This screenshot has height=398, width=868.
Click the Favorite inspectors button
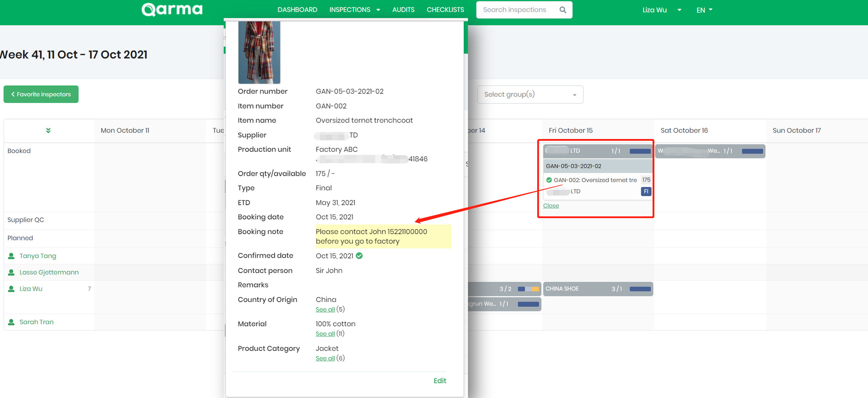41,94
